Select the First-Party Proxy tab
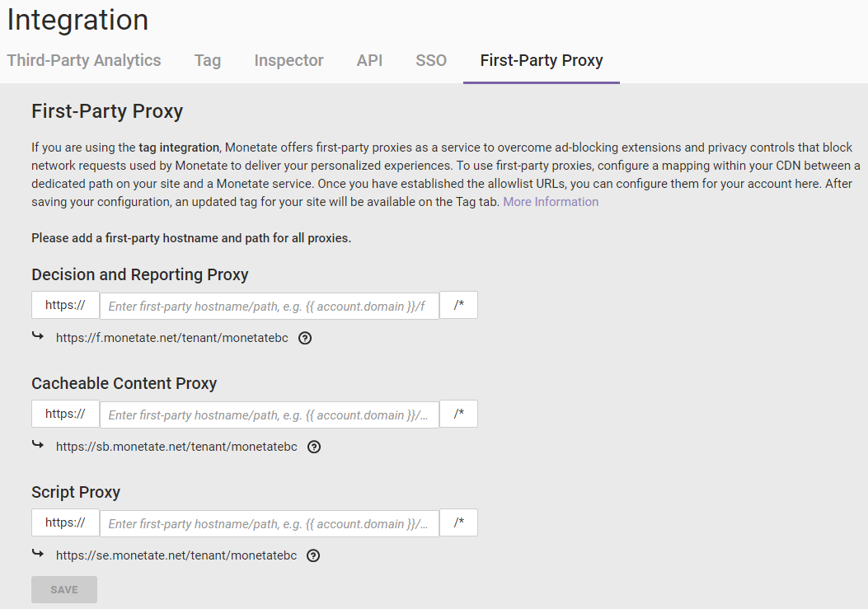Image resolution: width=868 pixels, height=609 pixels. [542, 60]
